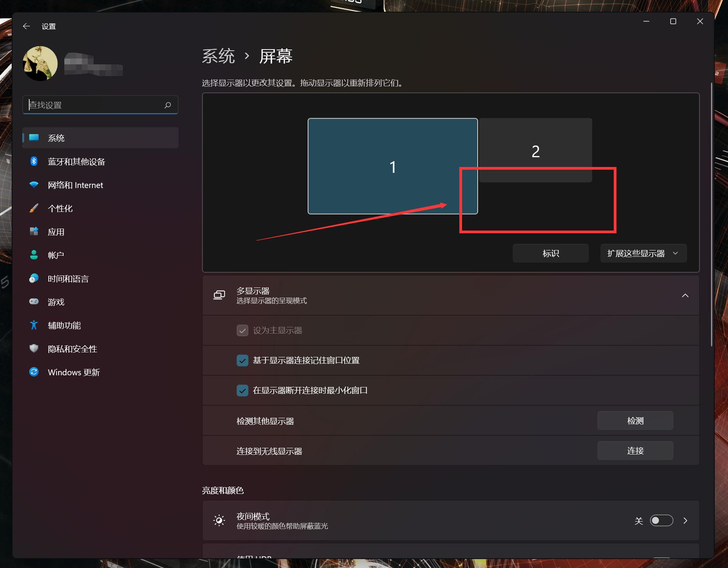Screen dimensions: 728x568
Task: Open Windows 更新 settings
Action: coord(73,372)
